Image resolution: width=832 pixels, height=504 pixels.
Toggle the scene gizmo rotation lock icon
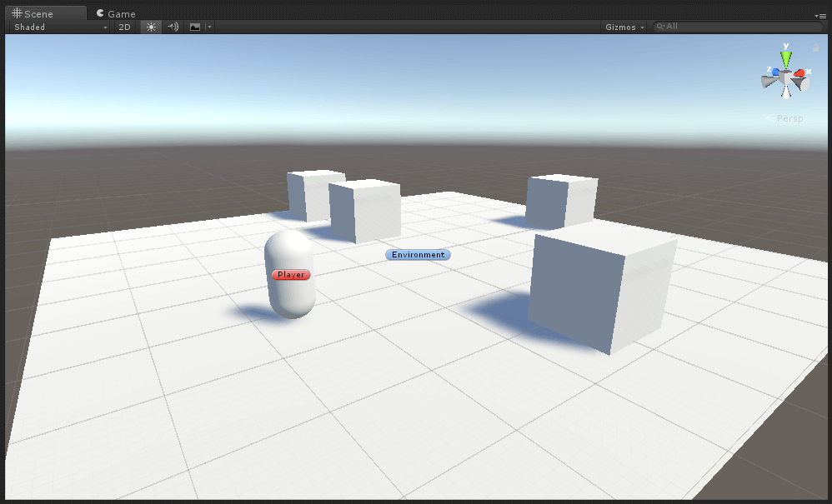click(815, 47)
